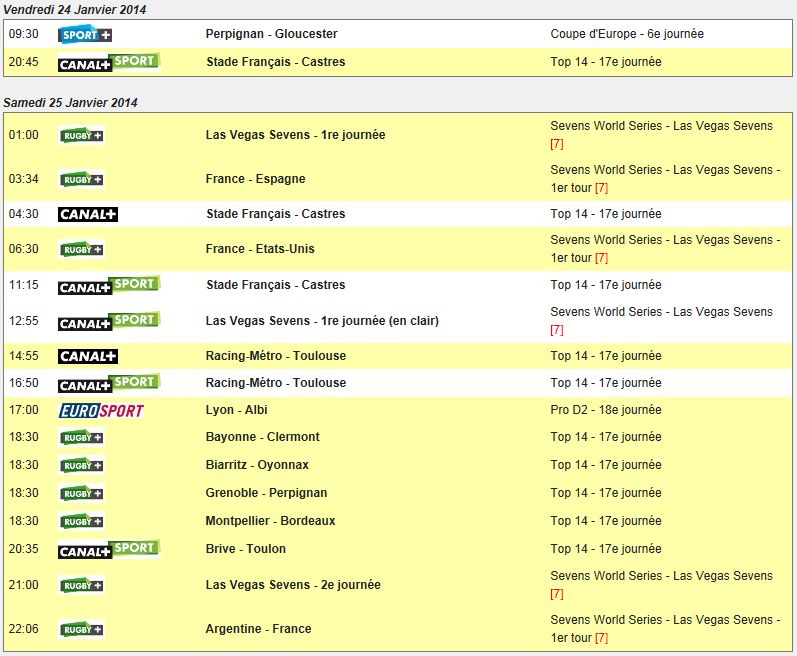Select Stade Français - Castres at 20:45

click(275, 62)
